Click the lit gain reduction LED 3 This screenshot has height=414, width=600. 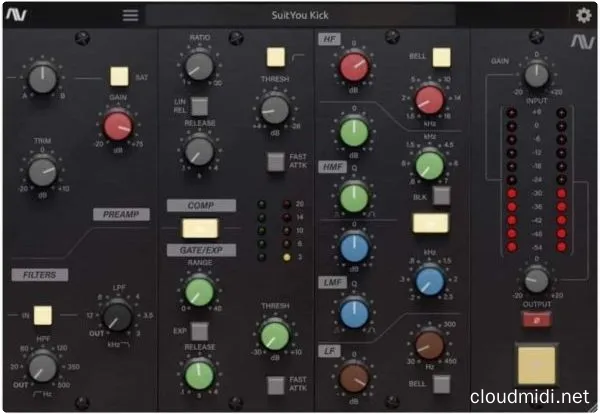point(287,257)
